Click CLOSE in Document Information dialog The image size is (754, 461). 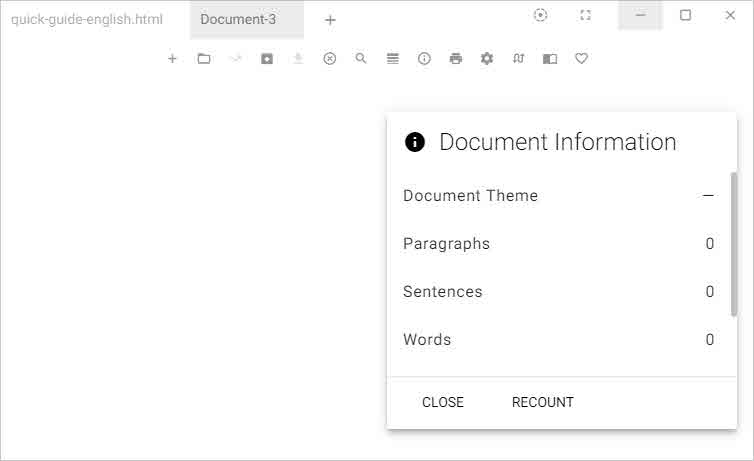click(443, 402)
